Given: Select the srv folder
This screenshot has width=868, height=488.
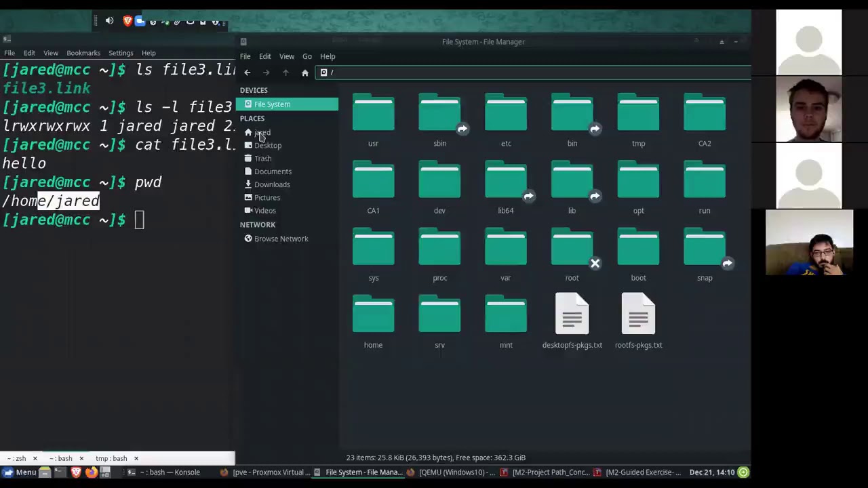Looking at the screenshot, I should 439,321.
